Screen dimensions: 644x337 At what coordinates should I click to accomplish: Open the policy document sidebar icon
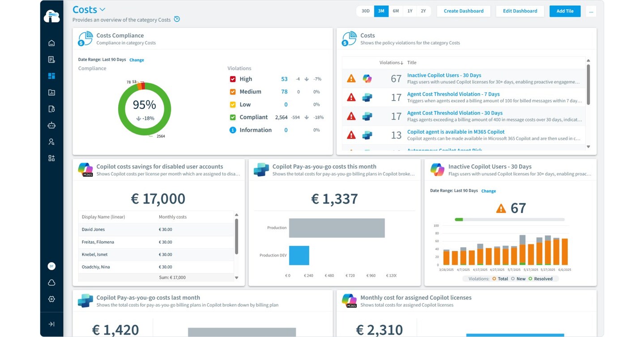[x=51, y=109]
